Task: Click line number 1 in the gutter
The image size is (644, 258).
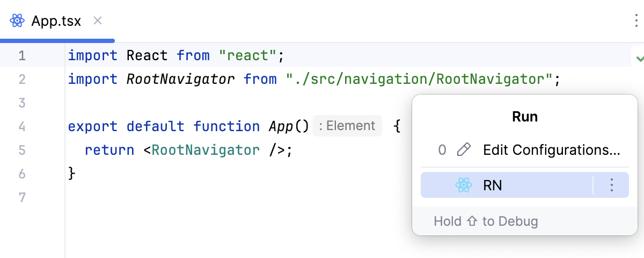Action: tap(22, 55)
